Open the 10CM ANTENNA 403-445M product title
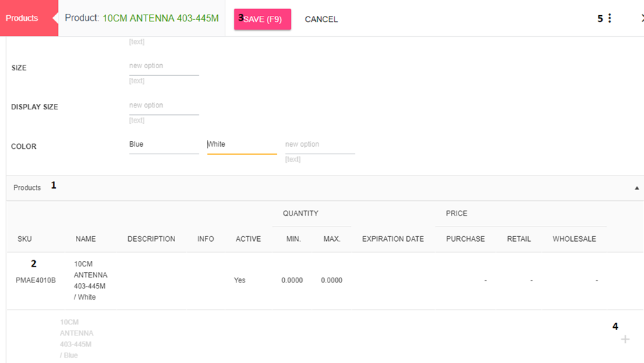The image size is (644, 363). point(161,19)
